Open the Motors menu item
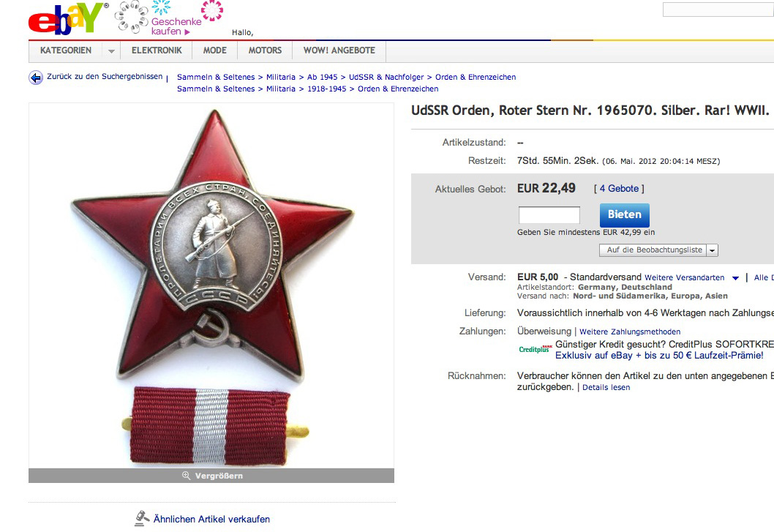The width and height of the screenshot is (774, 532). (x=265, y=50)
